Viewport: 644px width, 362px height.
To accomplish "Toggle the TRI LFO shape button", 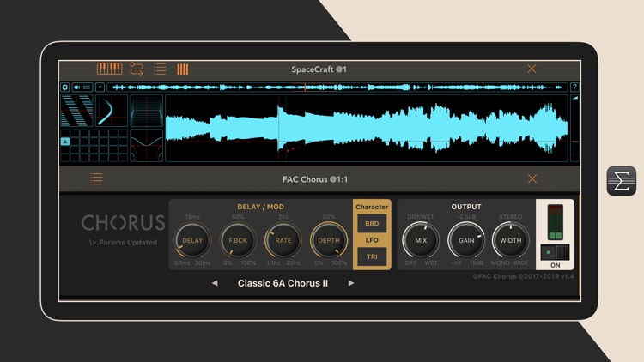I will (372, 257).
